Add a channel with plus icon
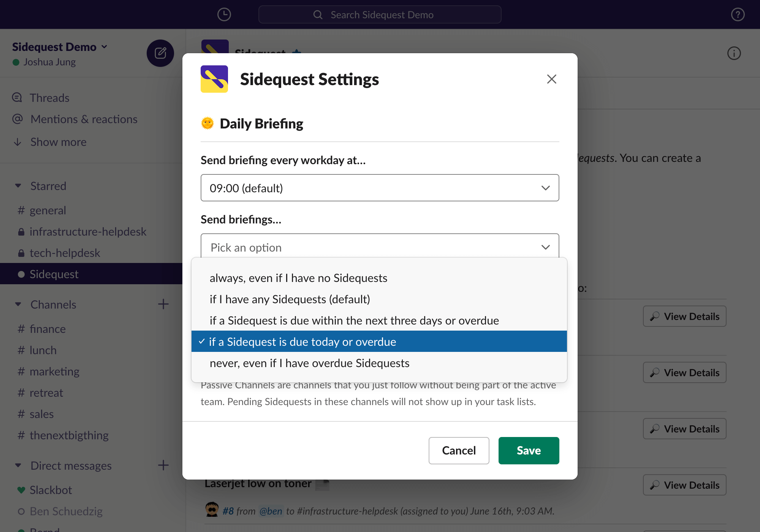Viewport: 760px width, 532px height. [163, 304]
